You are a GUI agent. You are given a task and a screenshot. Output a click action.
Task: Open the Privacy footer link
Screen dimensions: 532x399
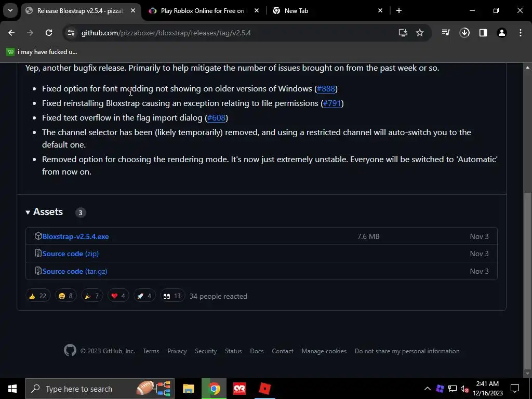tap(177, 351)
